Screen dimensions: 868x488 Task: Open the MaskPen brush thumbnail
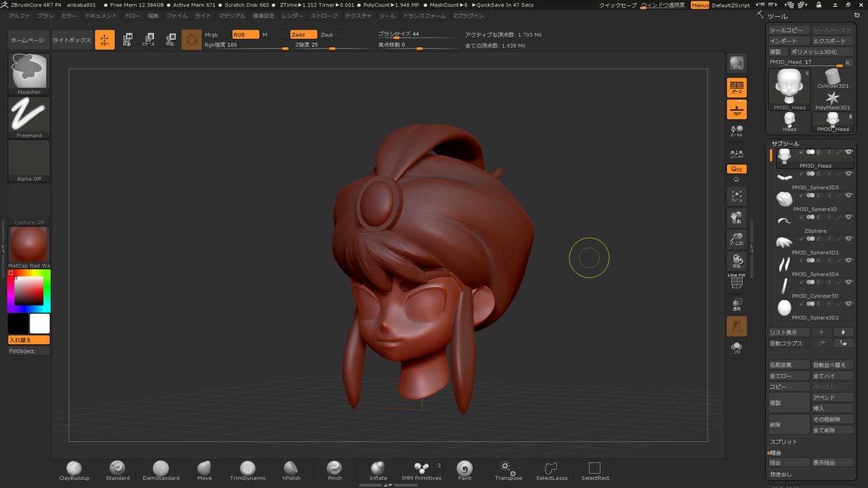(29, 72)
